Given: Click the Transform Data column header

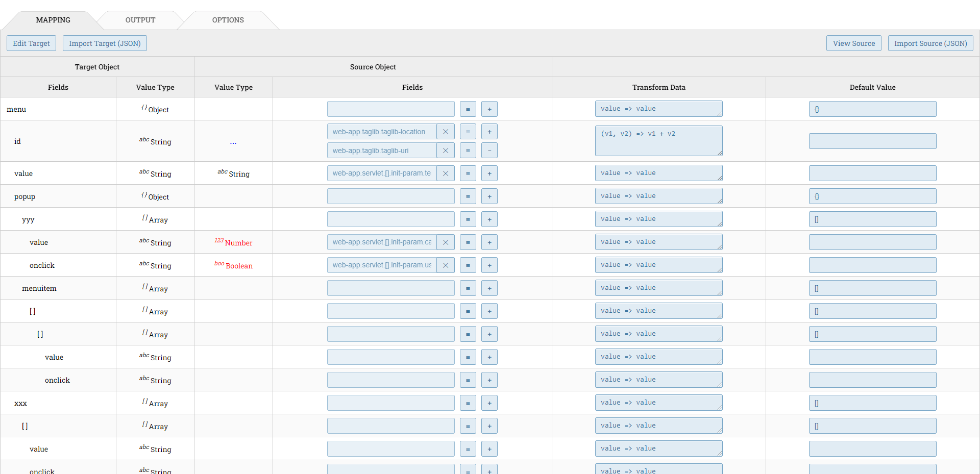Looking at the screenshot, I should tap(659, 87).
